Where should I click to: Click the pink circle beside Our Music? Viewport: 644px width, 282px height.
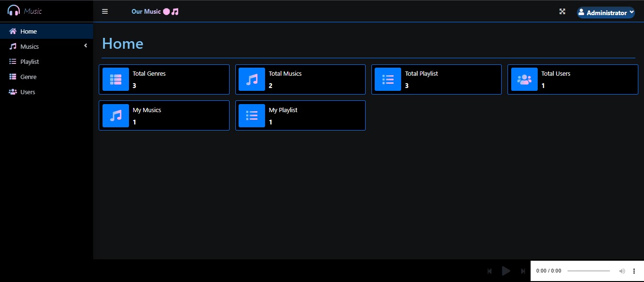[x=166, y=11]
